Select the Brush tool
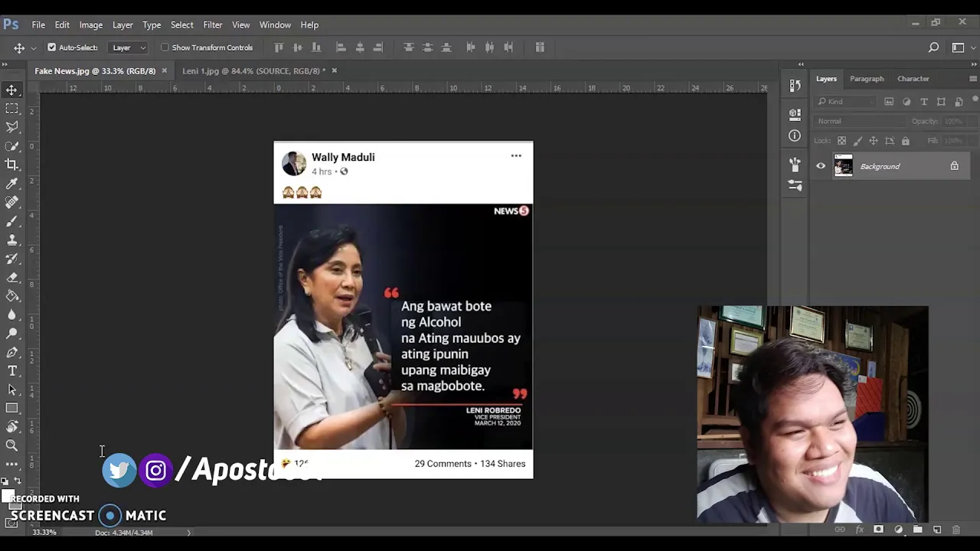This screenshot has height=551, width=980. click(12, 221)
